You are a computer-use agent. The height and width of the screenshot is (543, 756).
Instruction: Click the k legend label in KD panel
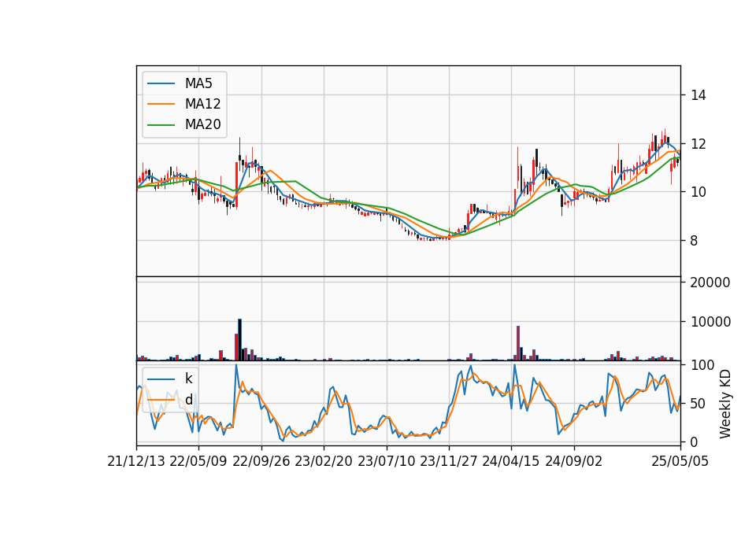point(188,379)
